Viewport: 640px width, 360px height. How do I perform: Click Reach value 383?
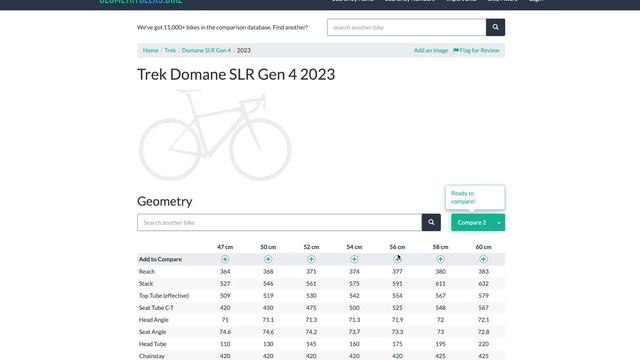483,271
